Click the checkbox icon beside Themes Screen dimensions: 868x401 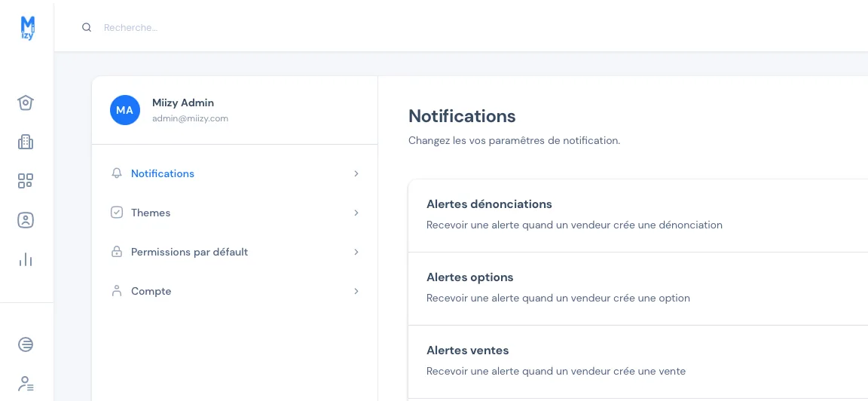pos(116,213)
